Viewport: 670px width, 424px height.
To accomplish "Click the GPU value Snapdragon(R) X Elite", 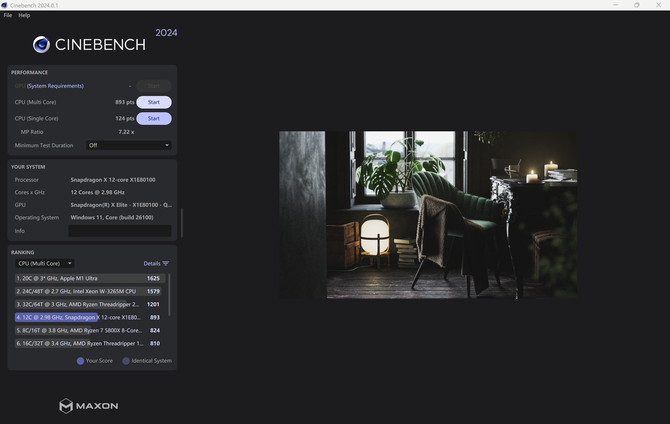I will click(121, 205).
